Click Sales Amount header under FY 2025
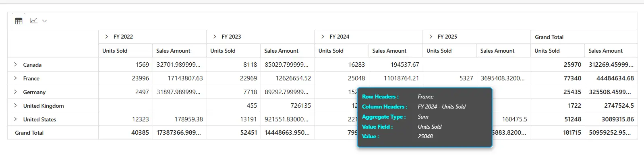644x158 pixels. click(x=504, y=51)
